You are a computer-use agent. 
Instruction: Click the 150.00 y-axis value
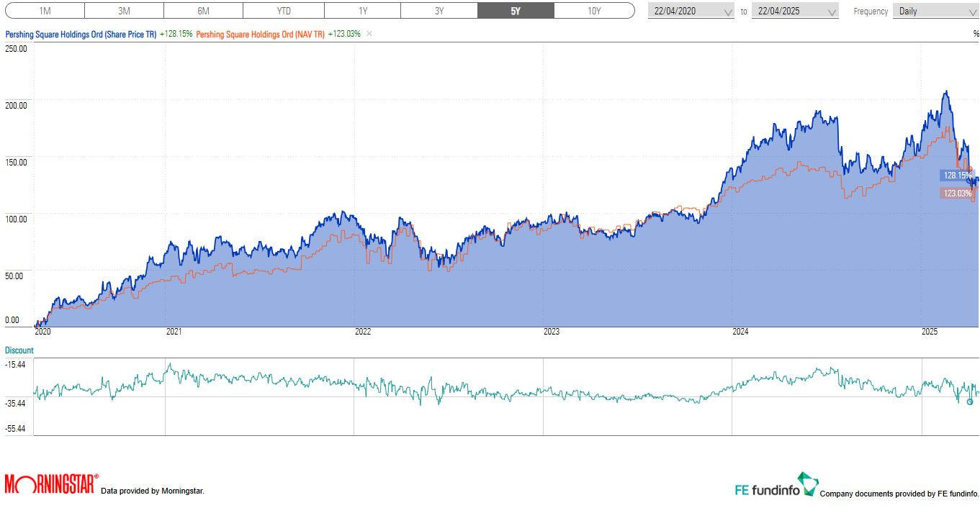[16, 162]
